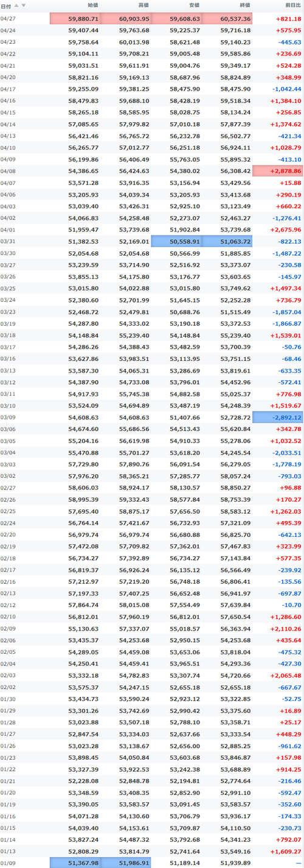This screenshot has height=868, width=304.
Task: Select the 終値 column header
Action: tap(244, 5)
